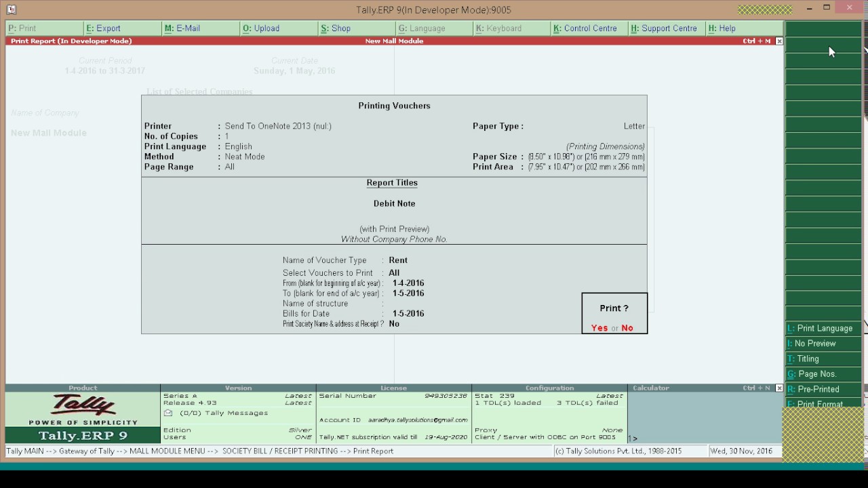This screenshot has width=868, height=488.
Task: Click the Edition Silver value
Action: (x=300, y=430)
